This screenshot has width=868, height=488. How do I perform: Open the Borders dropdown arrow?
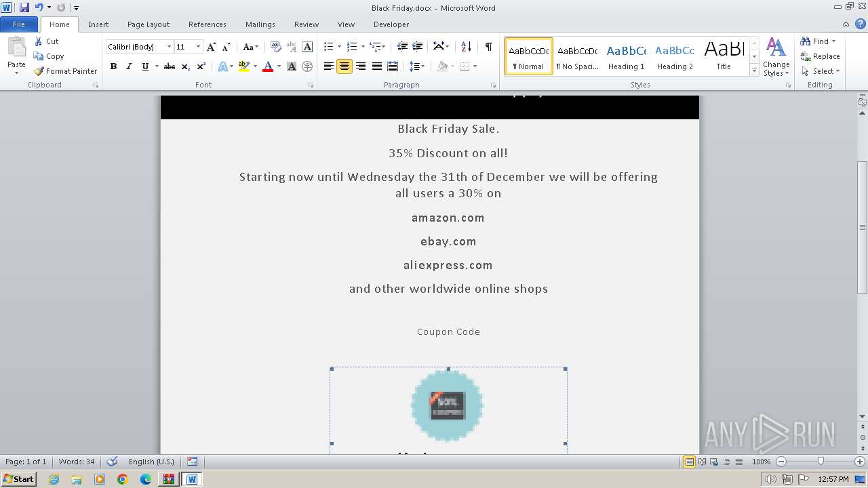475,66
